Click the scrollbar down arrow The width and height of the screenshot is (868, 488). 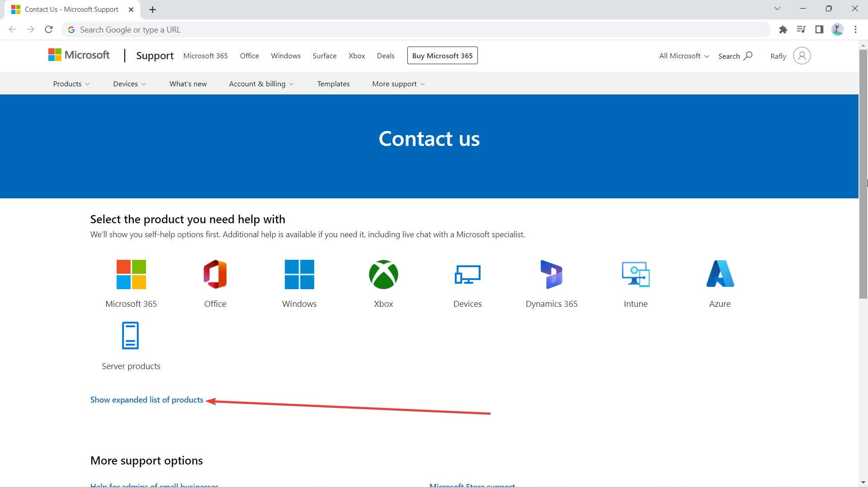pos(863,483)
